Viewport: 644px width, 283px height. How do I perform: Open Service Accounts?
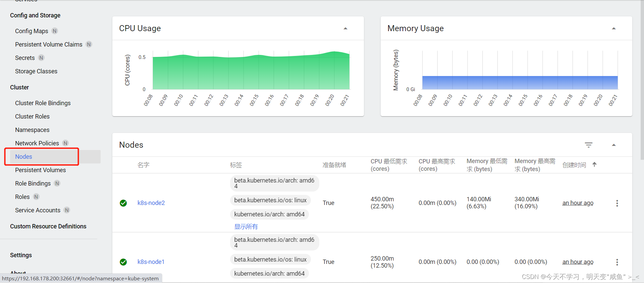[38, 210]
